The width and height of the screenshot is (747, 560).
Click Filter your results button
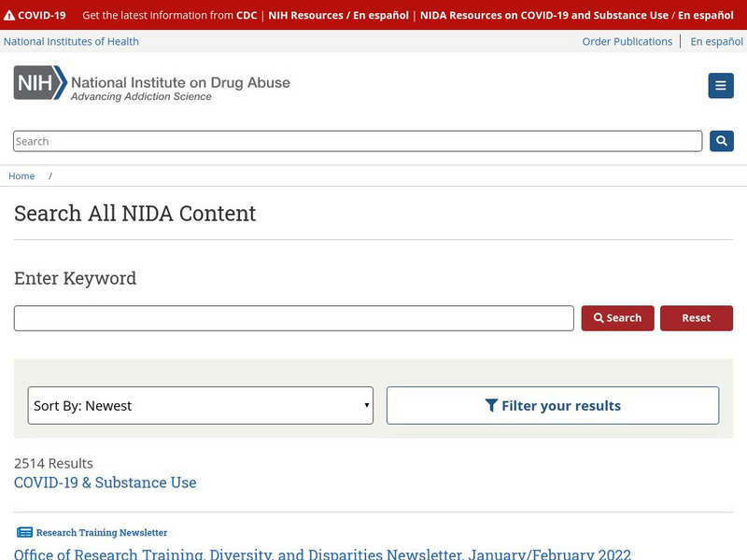tap(553, 405)
